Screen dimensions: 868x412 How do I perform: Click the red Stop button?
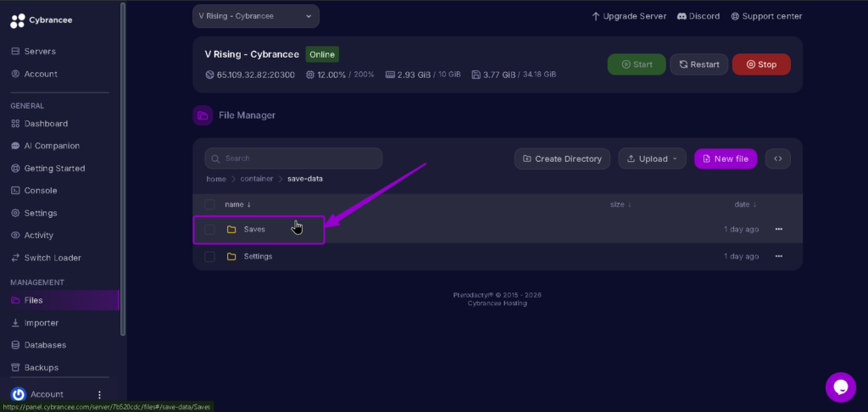[761, 64]
